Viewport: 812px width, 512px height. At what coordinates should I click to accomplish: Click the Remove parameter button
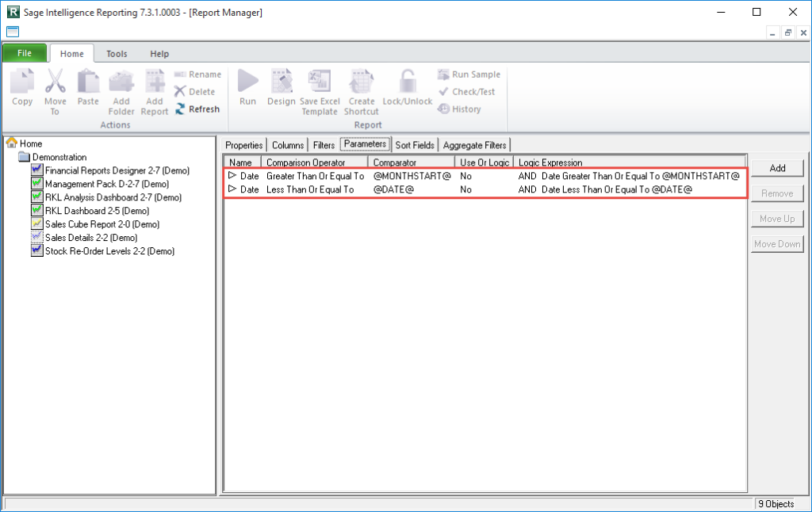(x=777, y=193)
